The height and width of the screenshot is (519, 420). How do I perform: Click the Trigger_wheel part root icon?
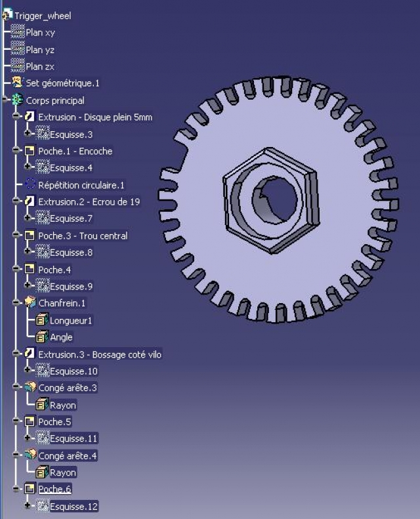coord(8,15)
